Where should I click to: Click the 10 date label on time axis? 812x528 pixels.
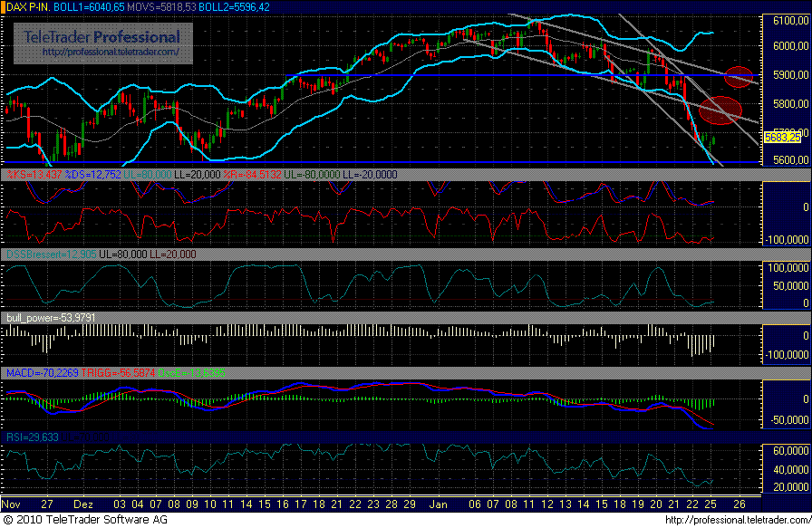click(x=209, y=504)
